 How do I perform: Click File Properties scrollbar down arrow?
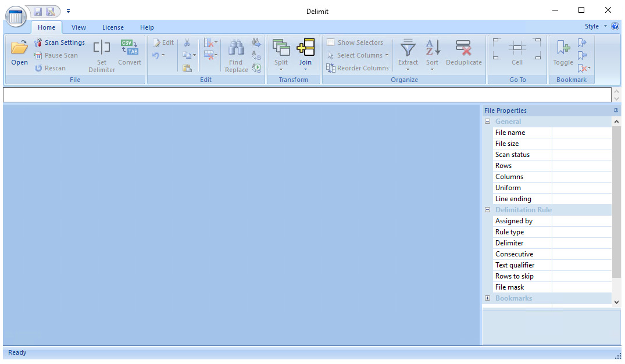(x=616, y=302)
